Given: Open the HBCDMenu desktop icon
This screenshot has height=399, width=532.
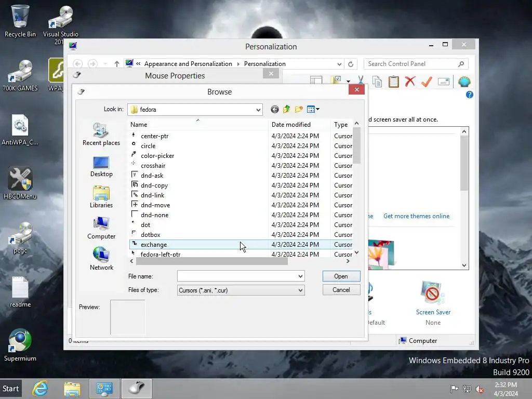Looking at the screenshot, I should (x=20, y=183).
